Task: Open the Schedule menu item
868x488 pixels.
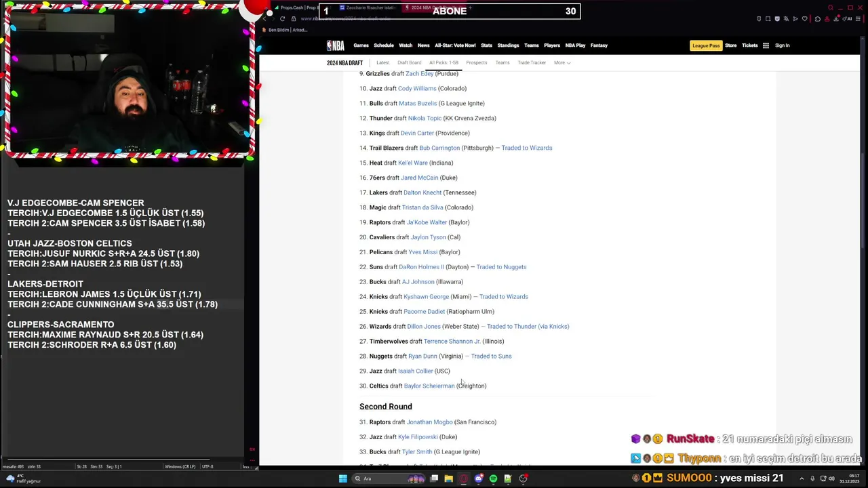Action: [x=384, y=45]
